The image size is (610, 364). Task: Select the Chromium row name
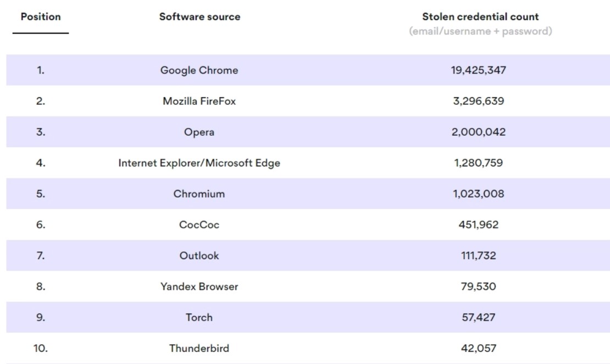[x=199, y=194]
